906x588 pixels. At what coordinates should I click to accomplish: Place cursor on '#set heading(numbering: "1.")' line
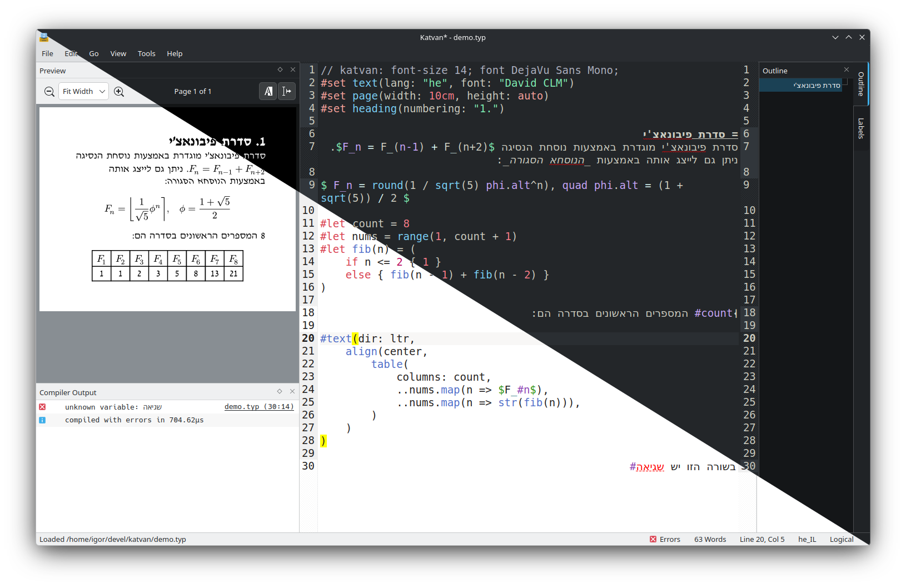412,109
